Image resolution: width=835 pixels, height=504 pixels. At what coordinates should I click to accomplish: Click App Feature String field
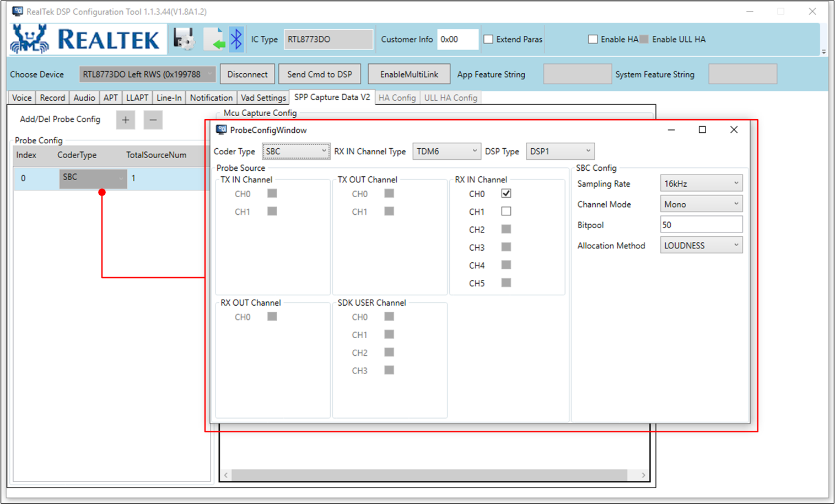coord(577,74)
